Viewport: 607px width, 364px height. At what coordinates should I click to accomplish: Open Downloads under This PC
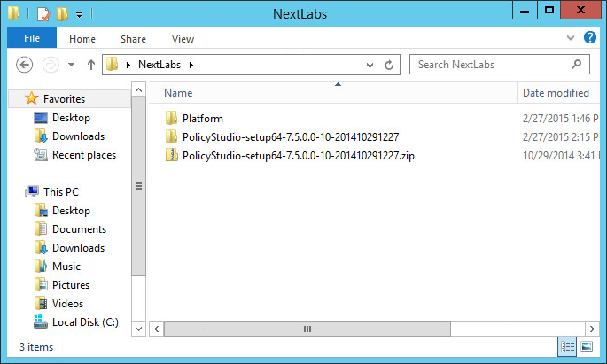[78, 248]
